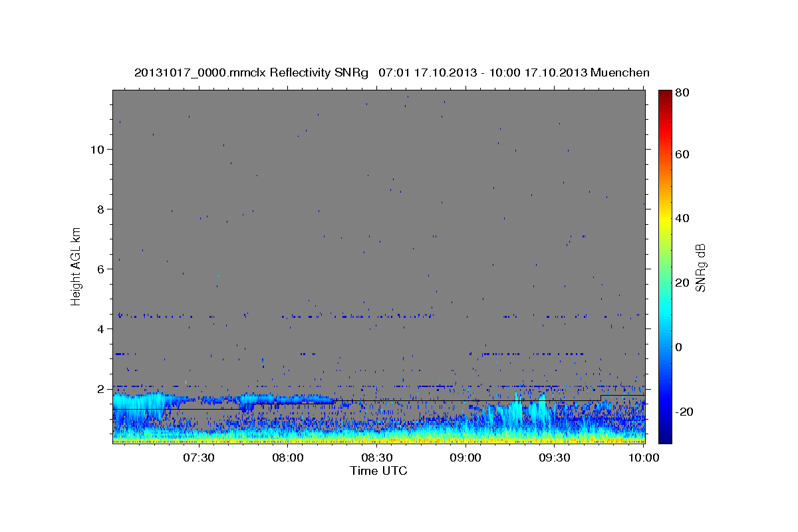This screenshot has width=798, height=532.
Task: Click the 09:00 time tick label
Action: pyautogui.click(x=465, y=458)
